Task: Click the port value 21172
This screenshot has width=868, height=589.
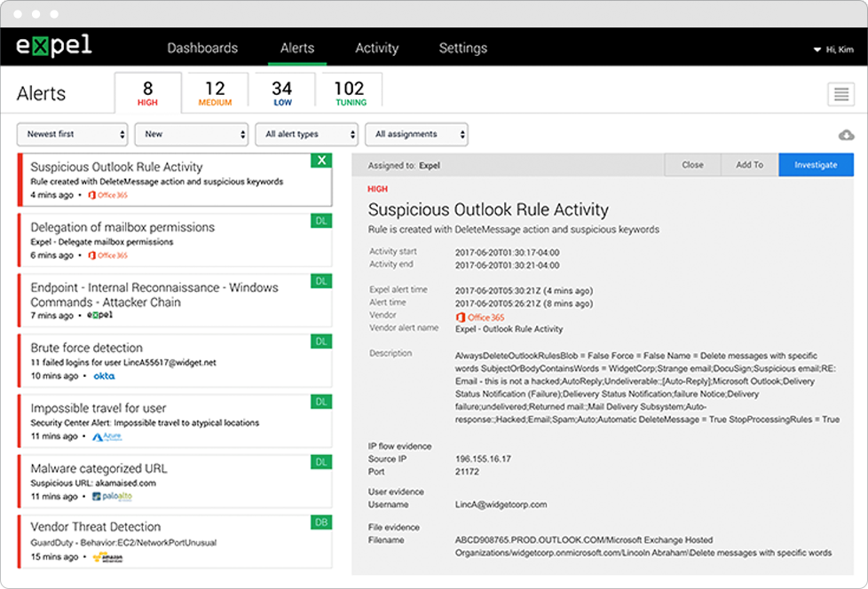Action: click(467, 472)
